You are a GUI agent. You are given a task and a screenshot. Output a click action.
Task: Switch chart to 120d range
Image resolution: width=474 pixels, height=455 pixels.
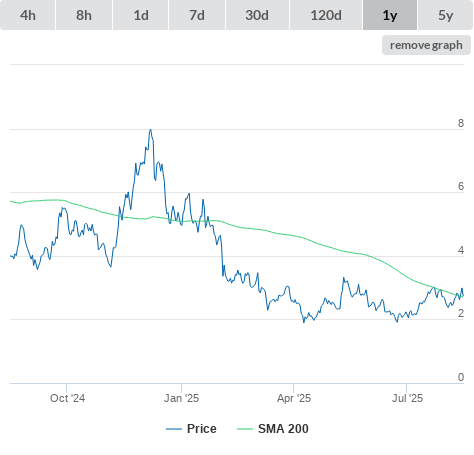[326, 15]
